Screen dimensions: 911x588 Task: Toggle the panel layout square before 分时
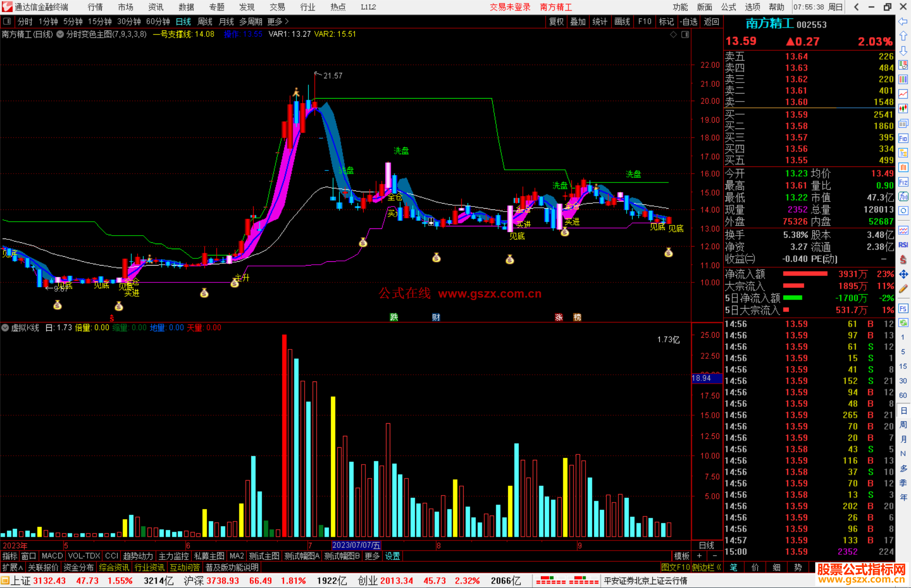coord(7,21)
